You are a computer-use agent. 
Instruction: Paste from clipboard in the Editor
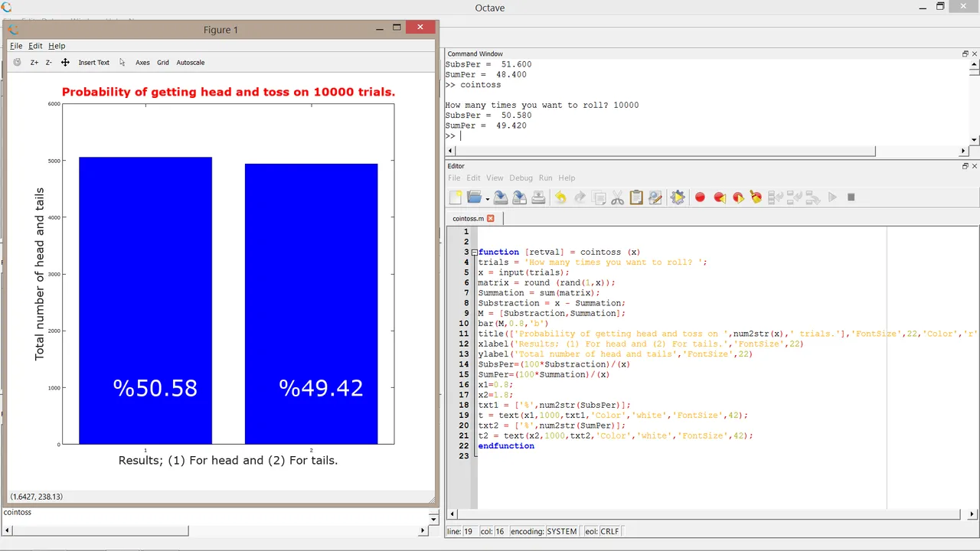(x=636, y=197)
